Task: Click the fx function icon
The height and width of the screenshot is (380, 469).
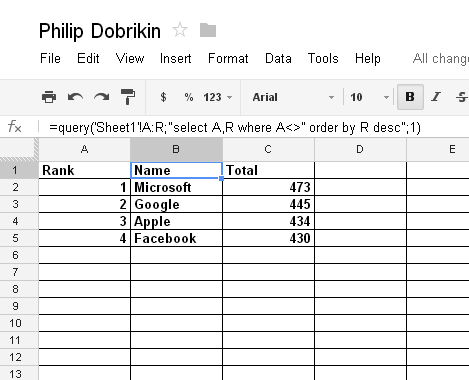Action: click(x=15, y=127)
